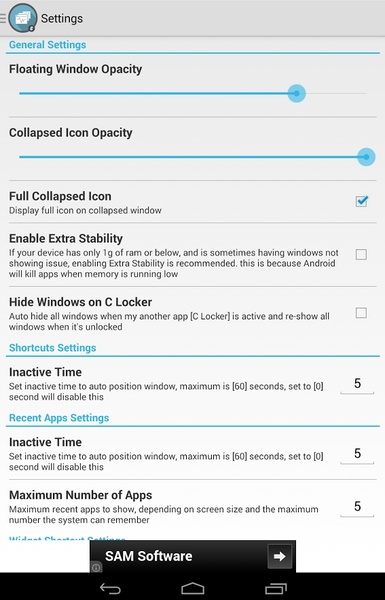Click the Enable Extra Stability row

click(192, 255)
